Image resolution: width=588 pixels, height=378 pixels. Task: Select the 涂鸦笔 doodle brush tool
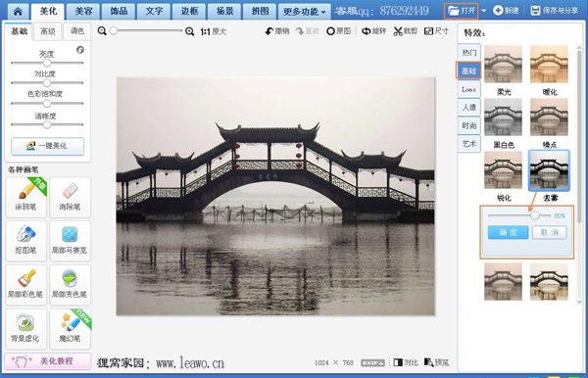pos(25,198)
